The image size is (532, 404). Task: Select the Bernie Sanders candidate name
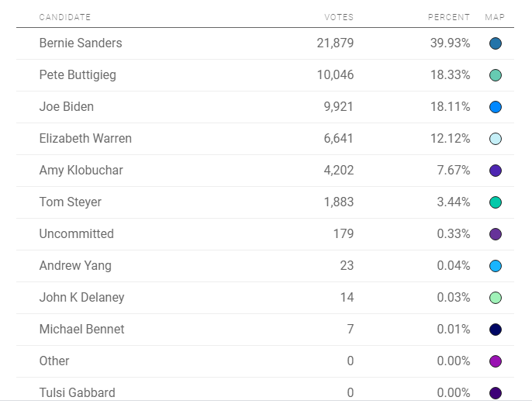[x=81, y=43]
